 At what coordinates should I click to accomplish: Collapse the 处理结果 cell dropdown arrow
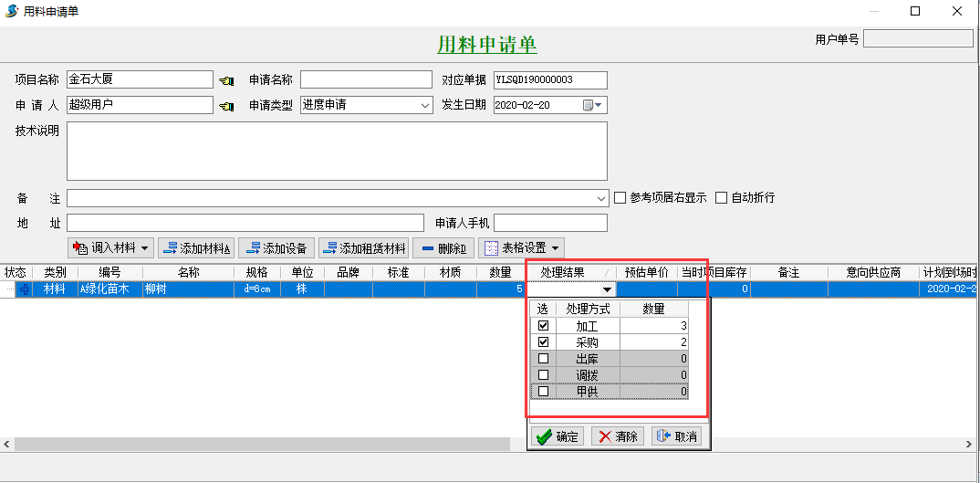607,289
